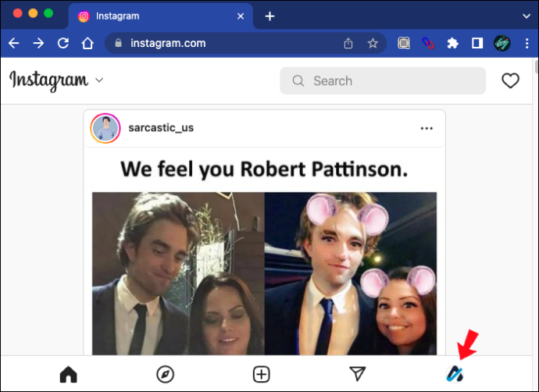Expand the Instagram logo dropdown chevron

[x=99, y=80]
